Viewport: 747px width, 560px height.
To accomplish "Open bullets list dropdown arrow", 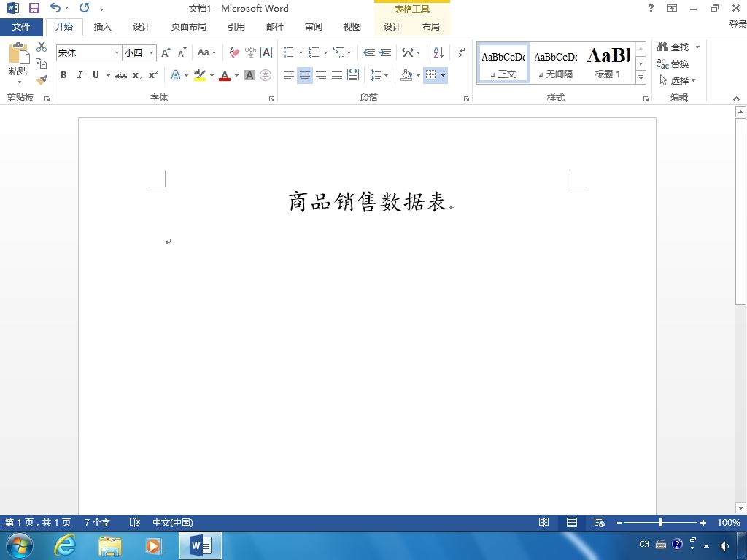I will pos(301,52).
